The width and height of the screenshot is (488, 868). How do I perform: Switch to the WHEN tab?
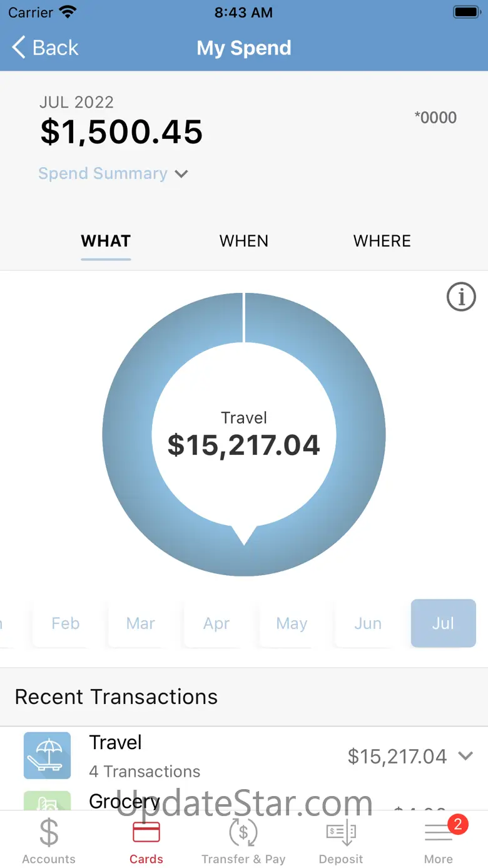(244, 242)
